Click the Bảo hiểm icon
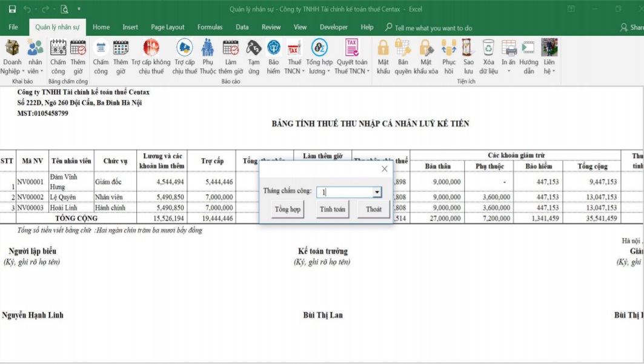Image resolution: width=644 pixels, height=364 pixels. click(x=274, y=48)
